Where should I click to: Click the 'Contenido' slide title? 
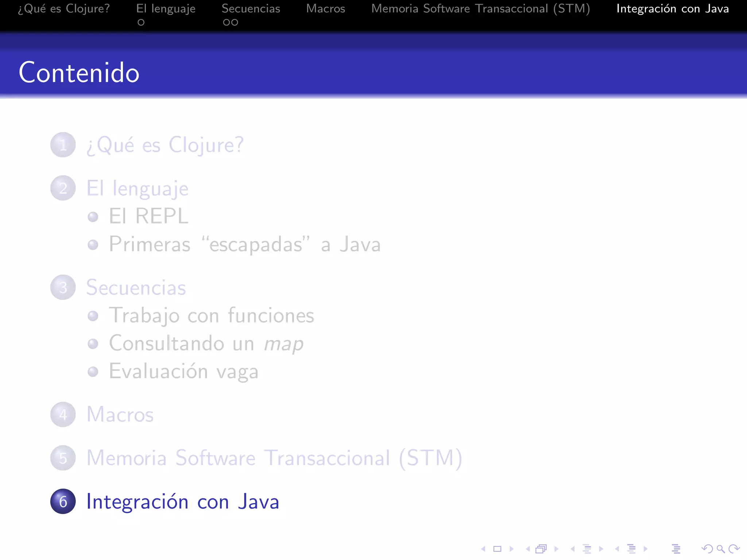[79, 73]
